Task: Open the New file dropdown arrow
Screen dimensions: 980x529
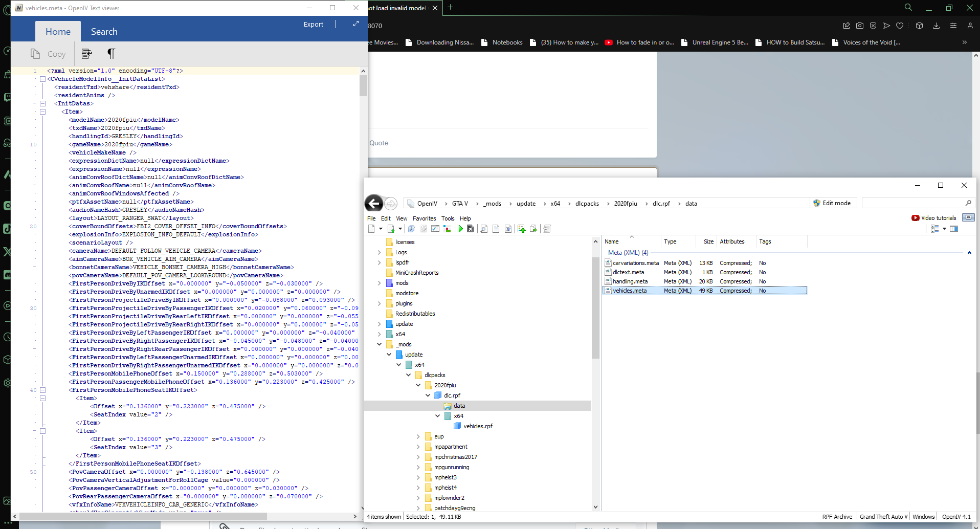Action: 381,229
